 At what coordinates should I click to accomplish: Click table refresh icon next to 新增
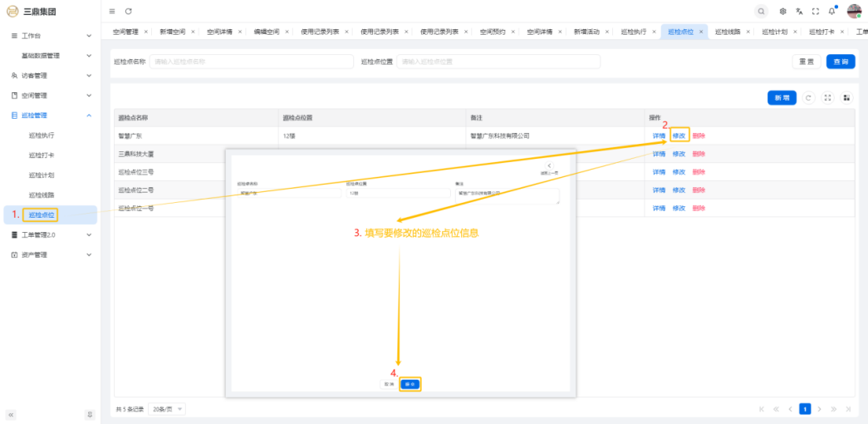pos(808,98)
